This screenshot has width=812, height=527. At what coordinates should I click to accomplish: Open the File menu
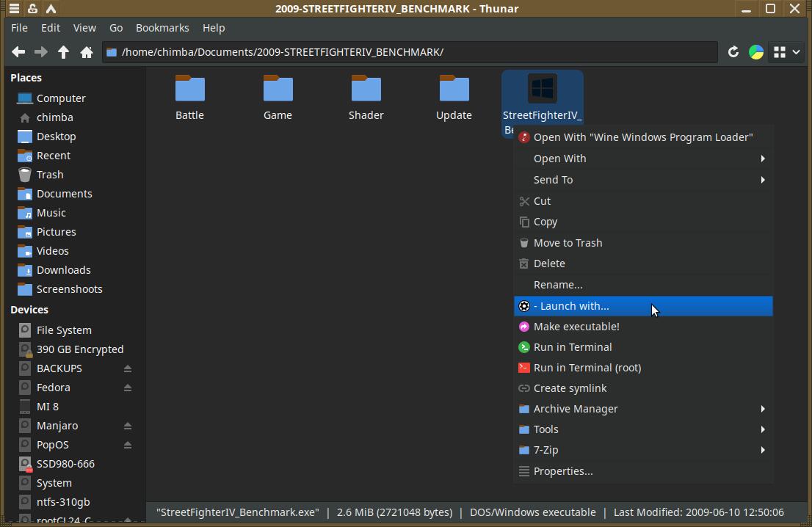[x=20, y=28]
